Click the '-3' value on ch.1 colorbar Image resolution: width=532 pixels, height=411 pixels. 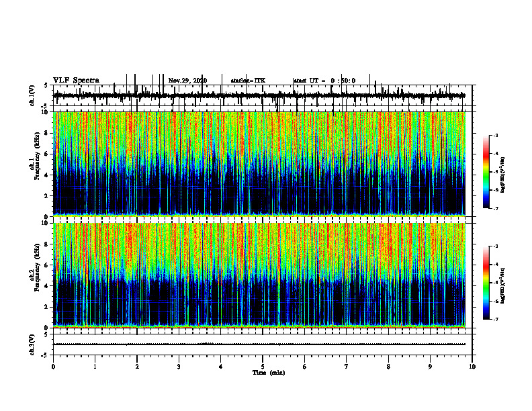(x=495, y=135)
